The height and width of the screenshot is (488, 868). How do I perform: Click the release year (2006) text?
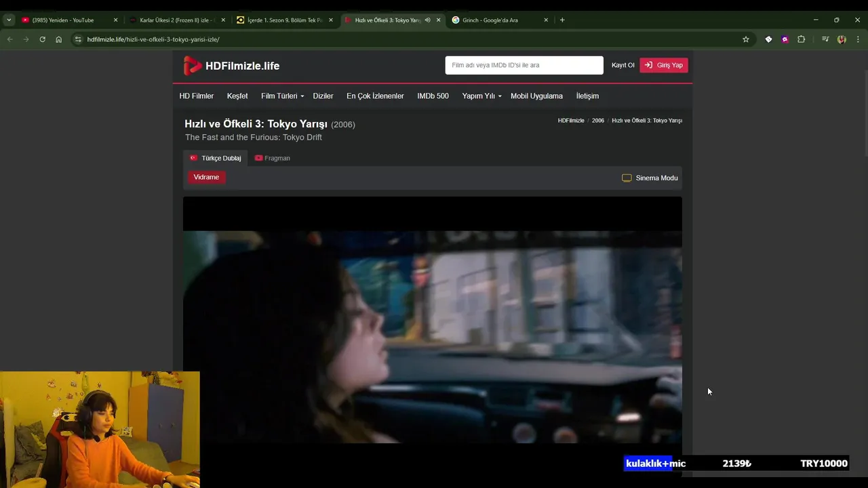pos(343,125)
